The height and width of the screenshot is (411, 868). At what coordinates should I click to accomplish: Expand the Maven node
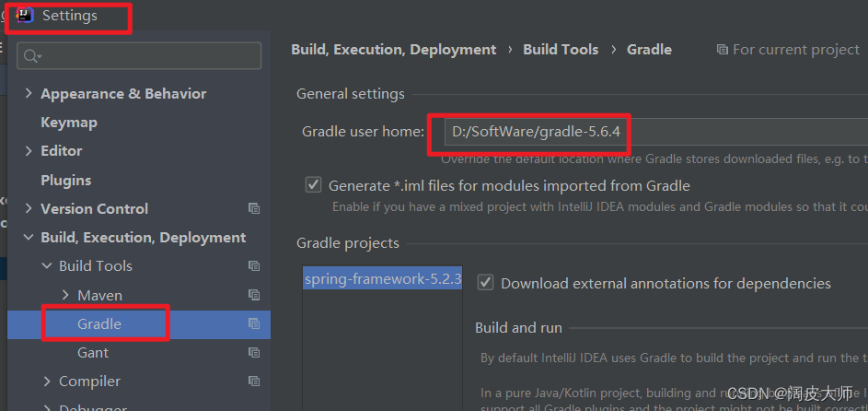tap(66, 295)
